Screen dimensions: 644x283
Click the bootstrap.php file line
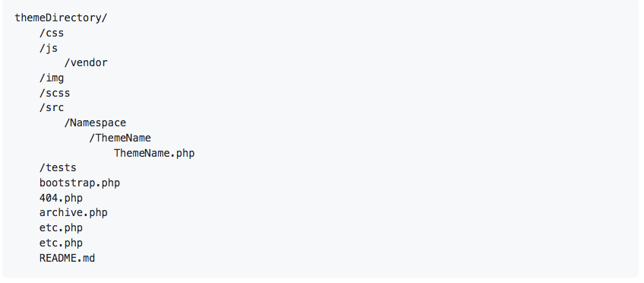coord(80,183)
